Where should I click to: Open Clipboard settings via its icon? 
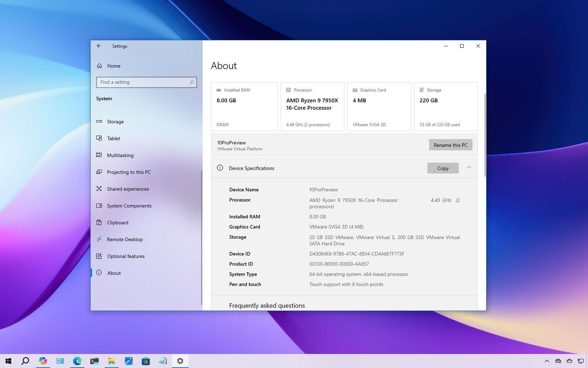click(x=99, y=222)
